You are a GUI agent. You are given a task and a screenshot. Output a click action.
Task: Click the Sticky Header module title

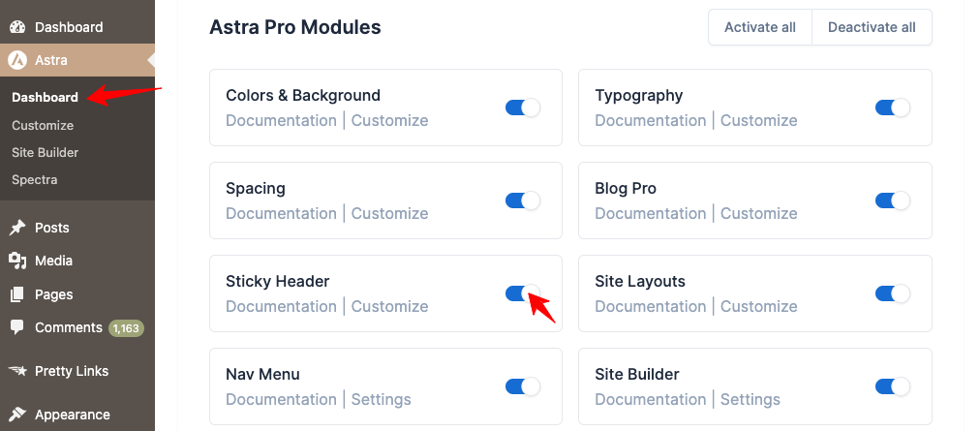click(278, 282)
